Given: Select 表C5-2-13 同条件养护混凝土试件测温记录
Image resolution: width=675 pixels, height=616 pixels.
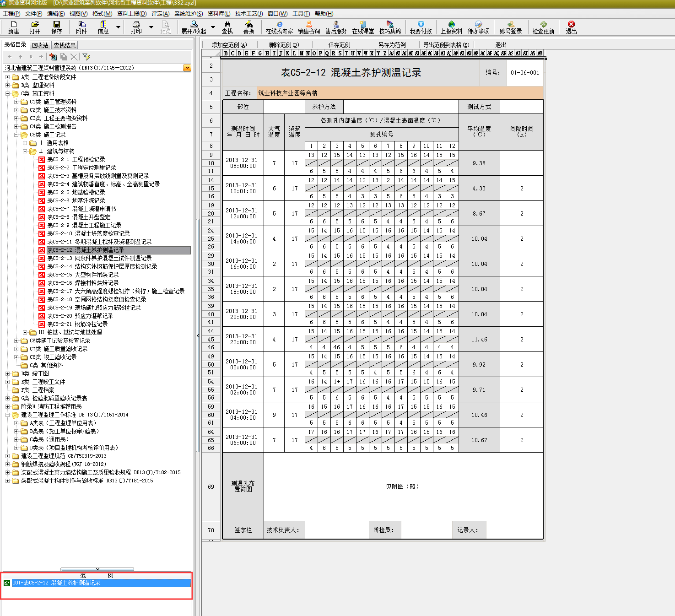Looking at the screenshot, I should pyautogui.click(x=99, y=258).
